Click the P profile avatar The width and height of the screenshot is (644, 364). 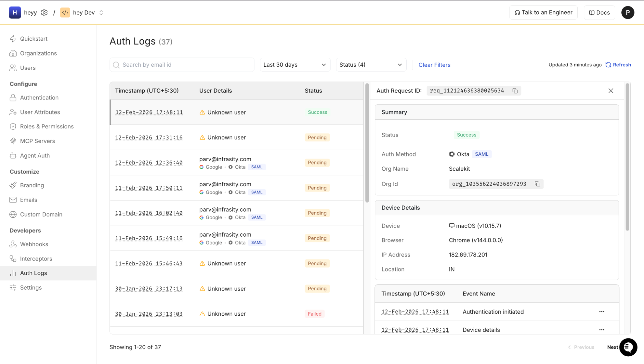tap(627, 13)
